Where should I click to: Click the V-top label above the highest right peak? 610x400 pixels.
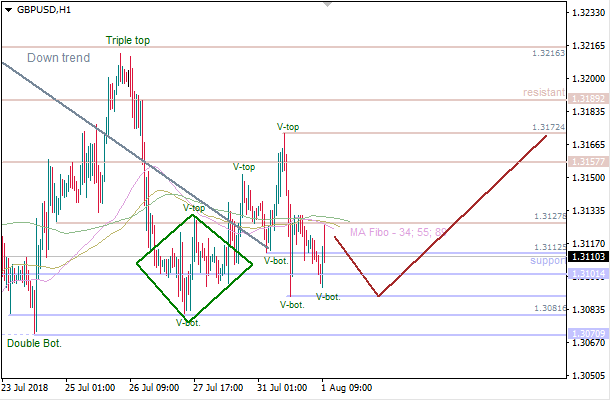point(288,127)
